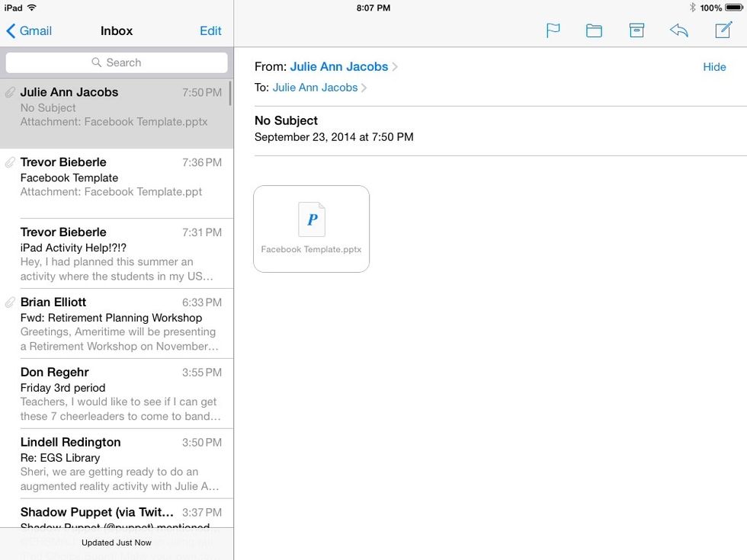Open the Facebook Template.pptx attachment
Viewport: 747px width, 560px height.
pyautogui.click(x=311, y=229)
